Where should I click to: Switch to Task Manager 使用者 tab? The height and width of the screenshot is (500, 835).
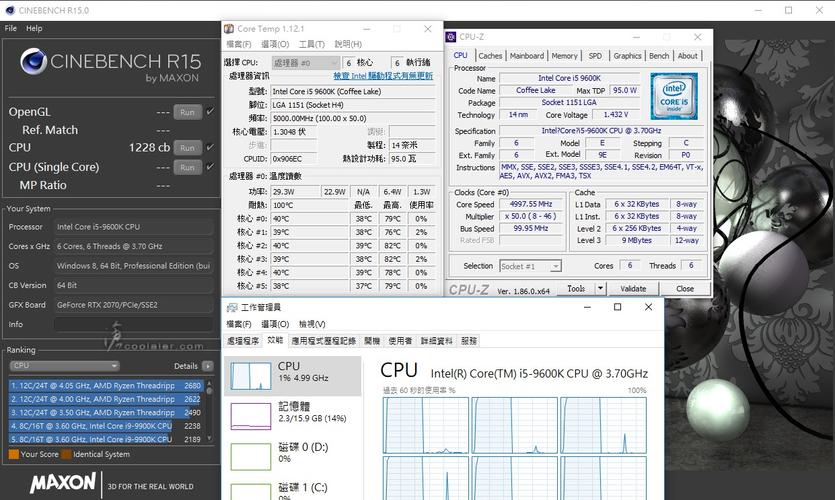pyautogui.click(x=400, y=341)
